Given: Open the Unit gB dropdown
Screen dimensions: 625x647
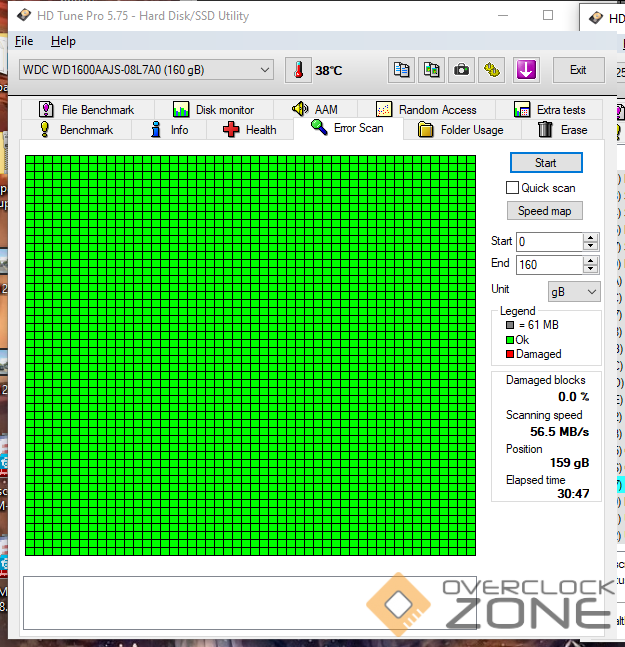Looking at the screenshot, I should pyautogui.click(x=574, y=292).
